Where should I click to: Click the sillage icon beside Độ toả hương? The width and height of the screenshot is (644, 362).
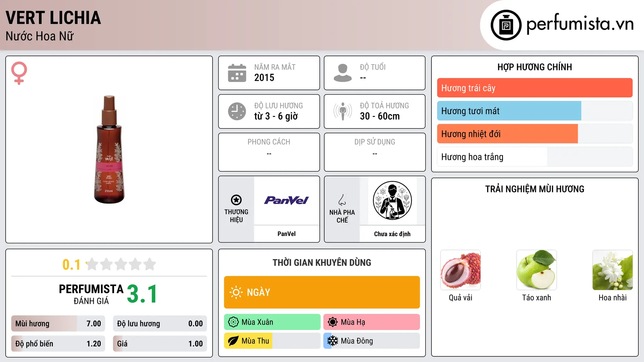pos(343,111)
